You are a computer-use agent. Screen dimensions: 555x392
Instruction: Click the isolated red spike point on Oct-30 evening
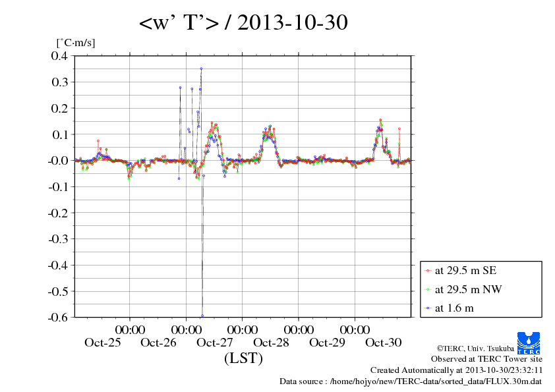[399, 128]
